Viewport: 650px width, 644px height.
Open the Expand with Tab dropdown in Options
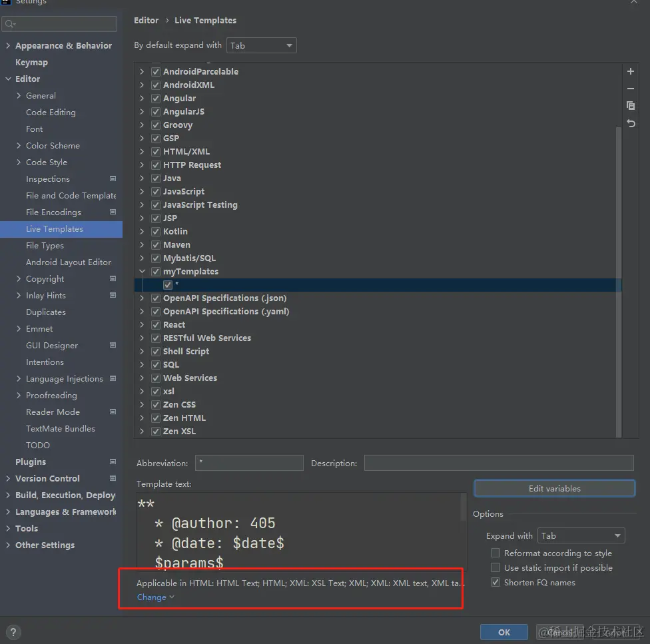(x=581, y=535)
